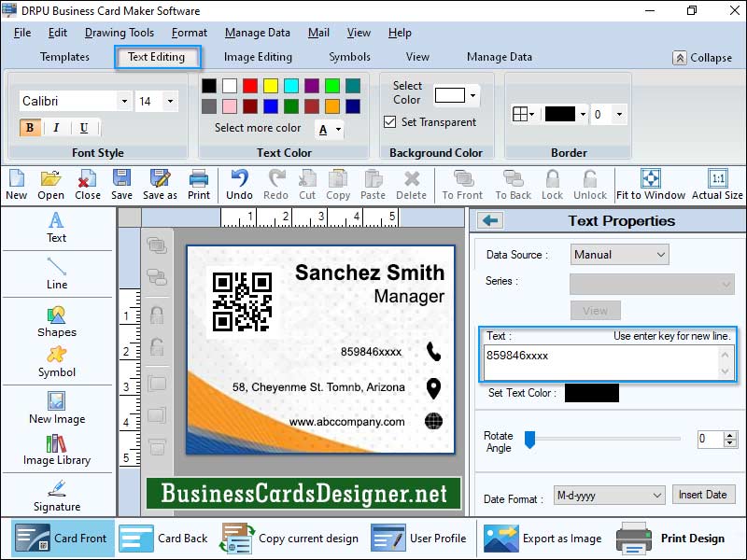Click Export as Image
The width and height of the screenshot is (747, 560).
(x=543, y=539)
